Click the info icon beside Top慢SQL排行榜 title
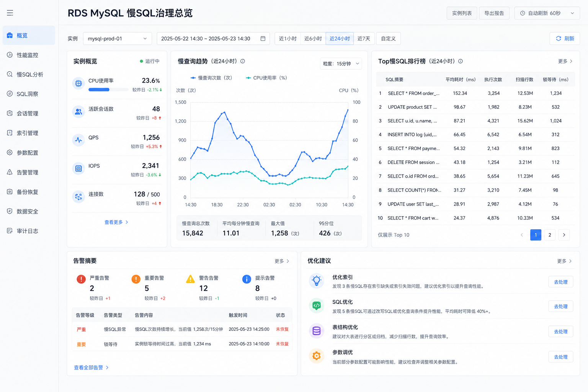This screenshot has width=588, height=392. coord(461,61)
